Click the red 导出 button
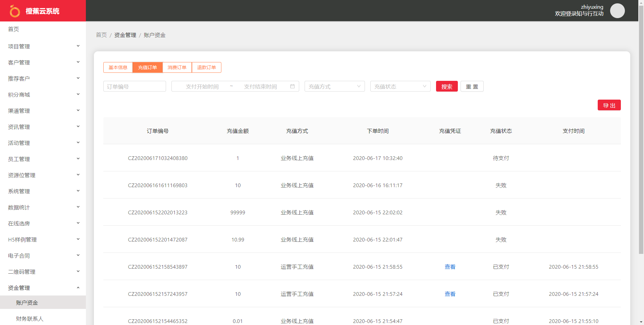 609,105
